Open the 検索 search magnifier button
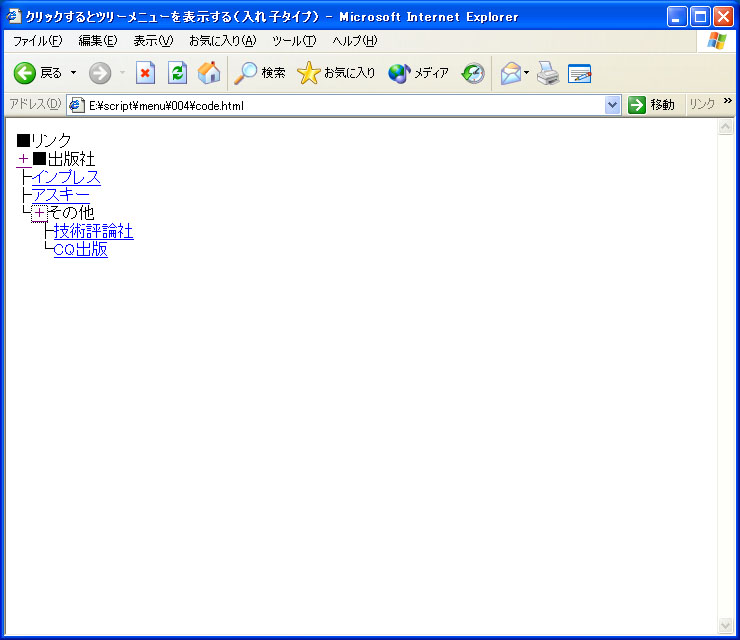The image size is (740, 640). coord(260,73)
